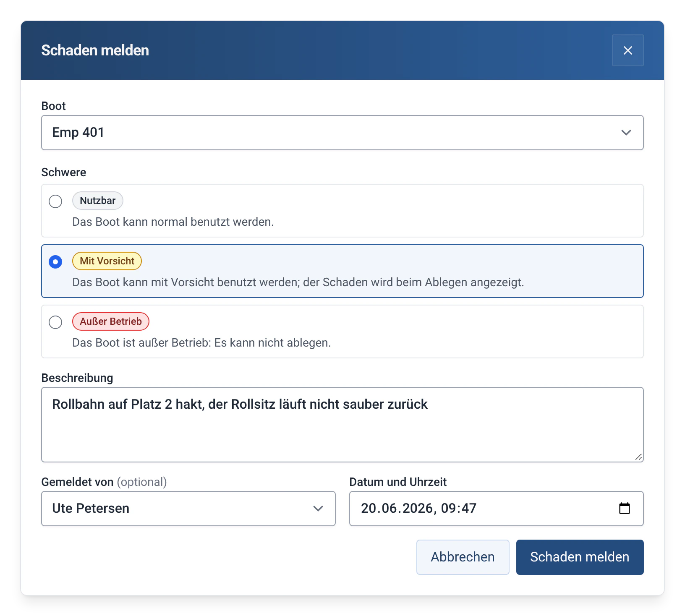The image size is (685, 616).
Task: Click the Außer Betrieb option description text
Action: [201, 343]
